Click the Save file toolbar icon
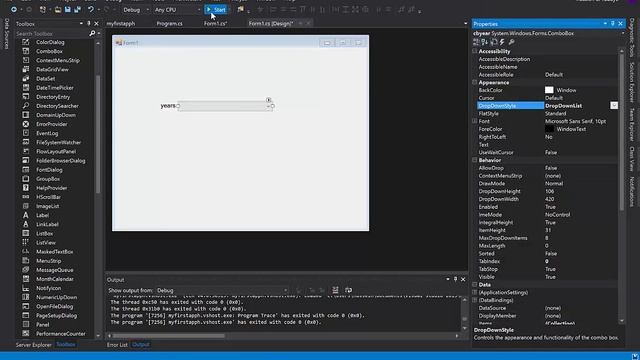This screenshot has height=360, width=640. coord(68,9)
